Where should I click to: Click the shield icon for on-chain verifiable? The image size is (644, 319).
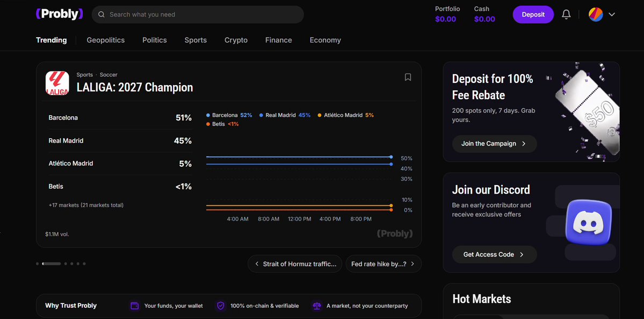(221, 306)
